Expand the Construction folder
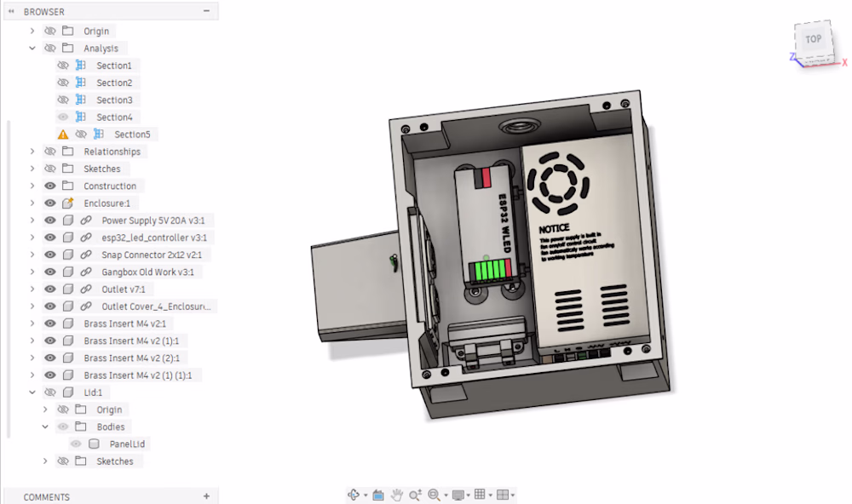The height and width of the screenshot is (504, 852). [32, 186]
